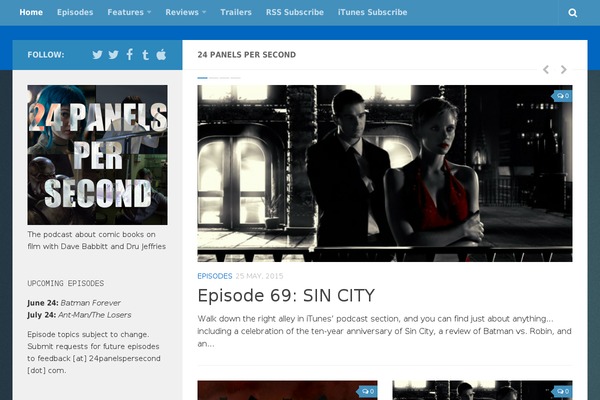Click comment count on Sin City image
This screenshot has height=400, width=600.
pos(562,96)
